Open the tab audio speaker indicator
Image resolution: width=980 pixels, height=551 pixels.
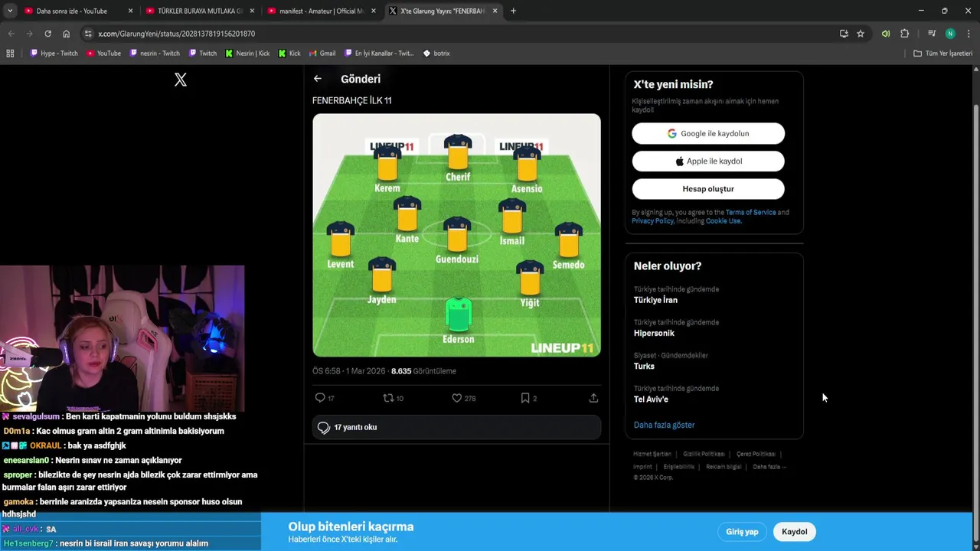(x=886, y=34)
